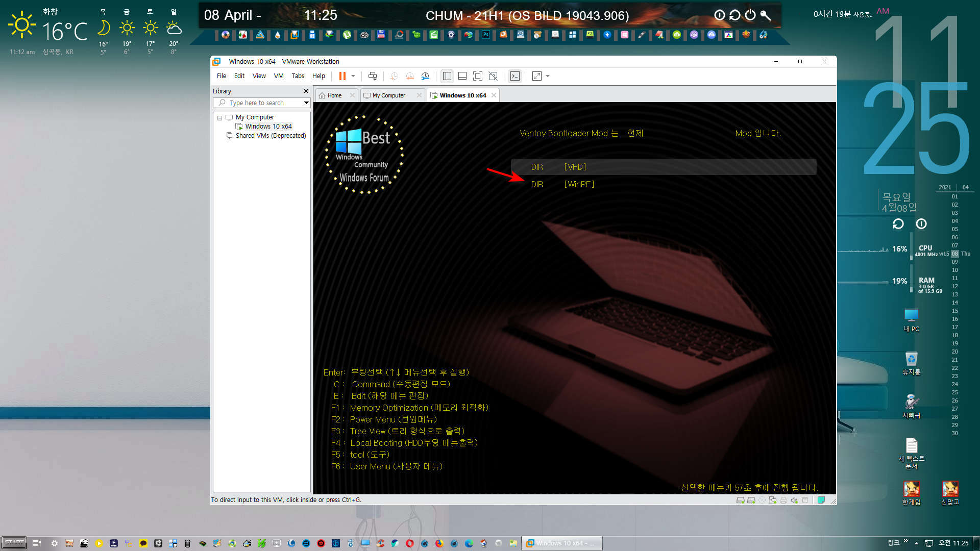
Task: Toggle the console view button
Action: click(x=515, y=76)
